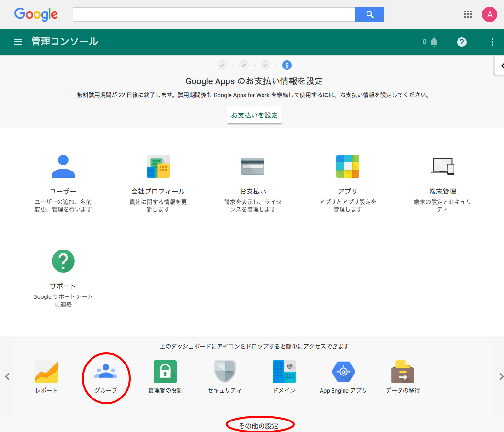Click the その他の設定 link
Image resolution: width=504 pixels, height=432 pixels.
(258, 426)
